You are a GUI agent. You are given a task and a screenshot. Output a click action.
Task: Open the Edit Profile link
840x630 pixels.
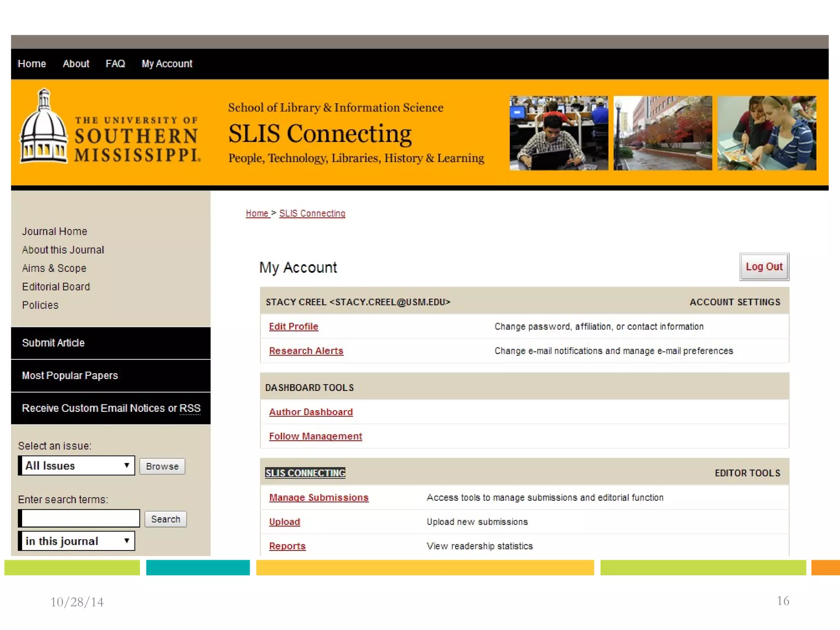click(293, 326)
